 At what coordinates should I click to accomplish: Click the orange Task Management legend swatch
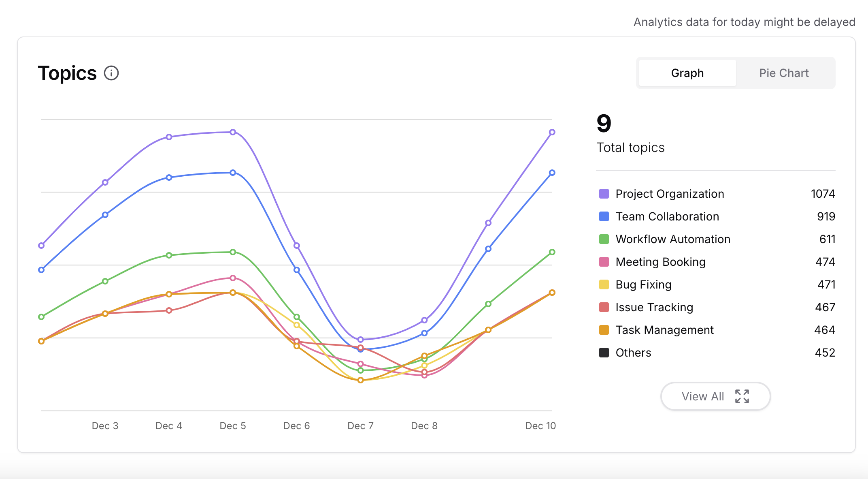click(x=604, y=330)
